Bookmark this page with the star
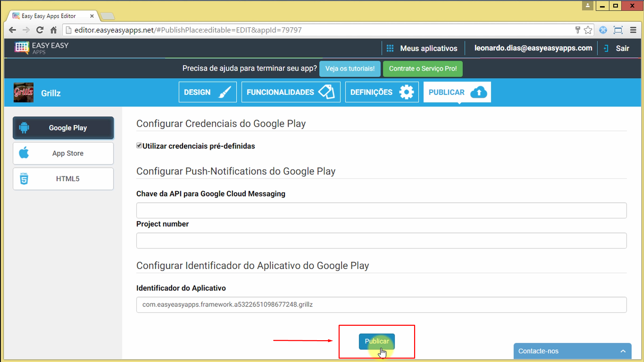Image resolution: width=644 pixels, height=362 pixels. point(588,30)
